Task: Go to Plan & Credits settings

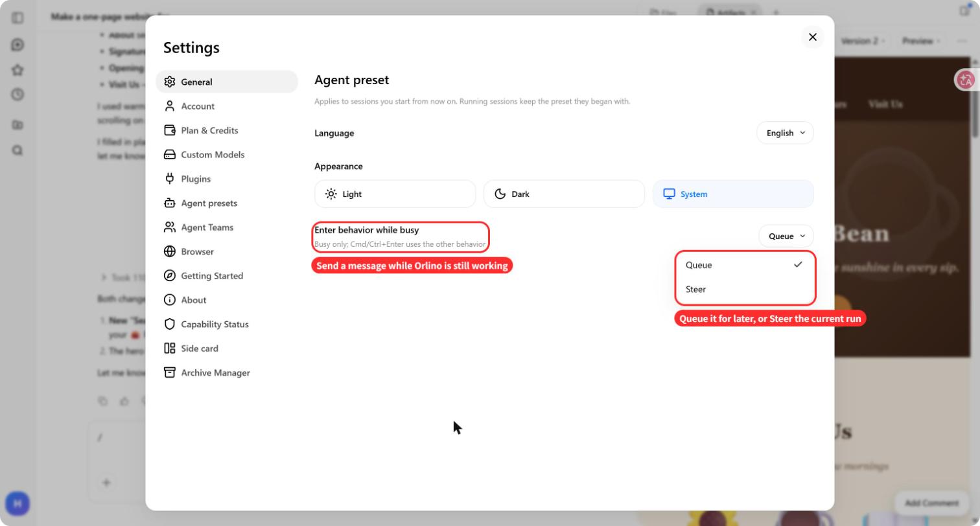Action: (x=226, y=130)
